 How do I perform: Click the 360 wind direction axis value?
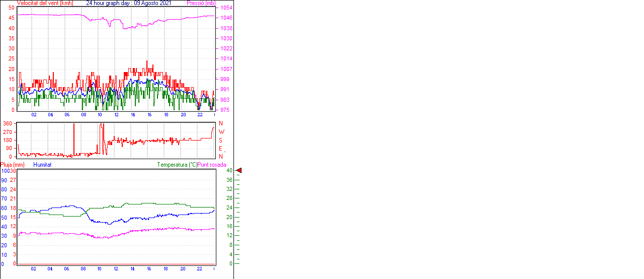click(8, 123)
